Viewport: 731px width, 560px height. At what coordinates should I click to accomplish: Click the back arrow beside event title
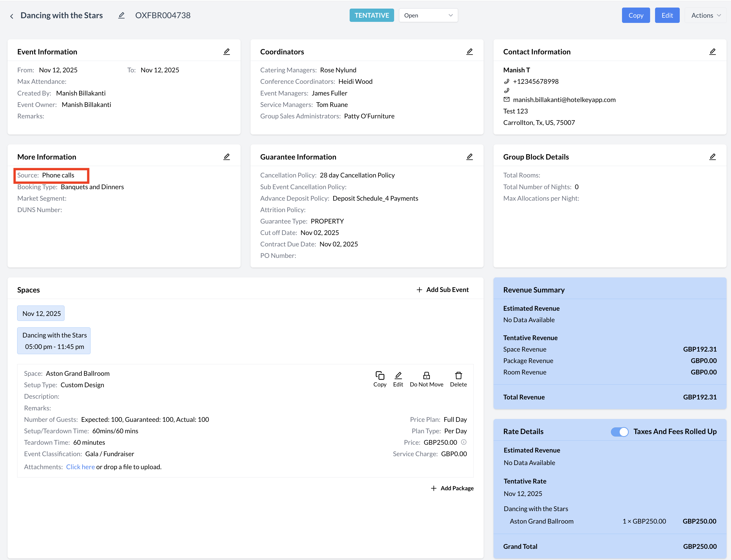click(x=12, y=16)
